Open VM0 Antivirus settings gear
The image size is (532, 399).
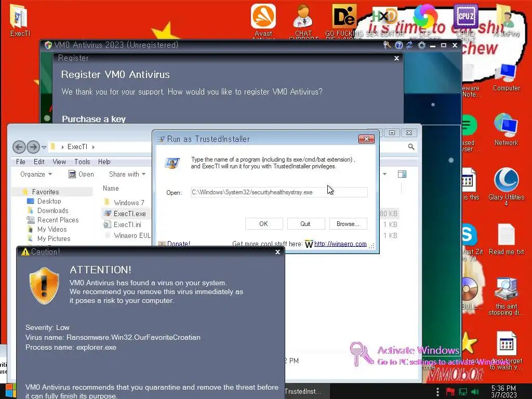coord(421,45)
